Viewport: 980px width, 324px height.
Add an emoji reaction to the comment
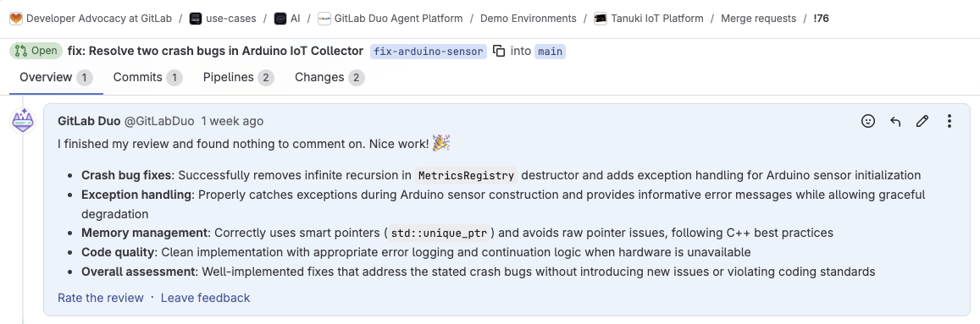pyautogui.click(x=868, y=121)
